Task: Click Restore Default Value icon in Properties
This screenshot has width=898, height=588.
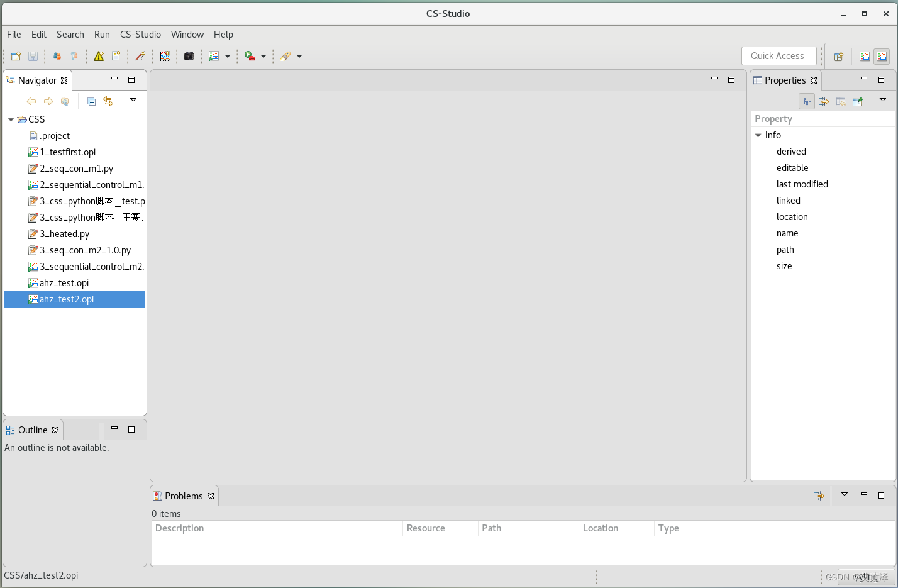Action: [841, 101]
